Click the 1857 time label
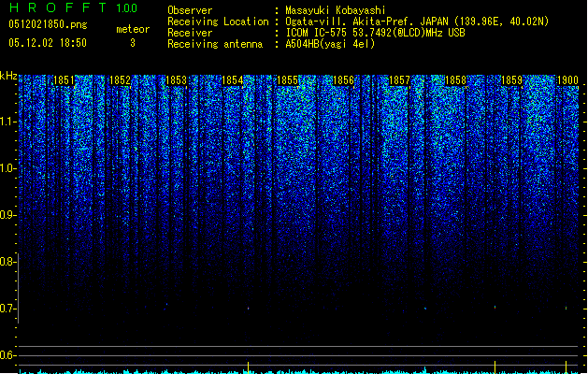This screenshot has width=588, height=374. coord(400,80)
